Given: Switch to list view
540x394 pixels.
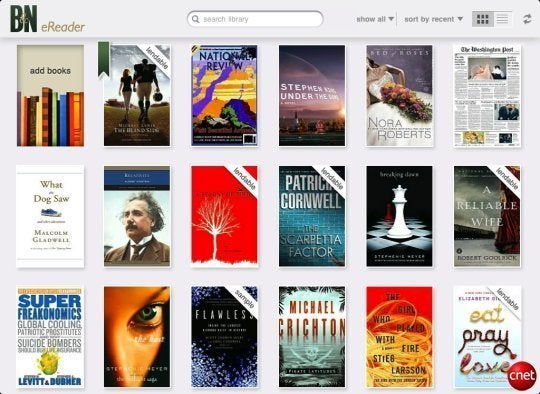Looking at the screenshot, I should pos(502,19).
